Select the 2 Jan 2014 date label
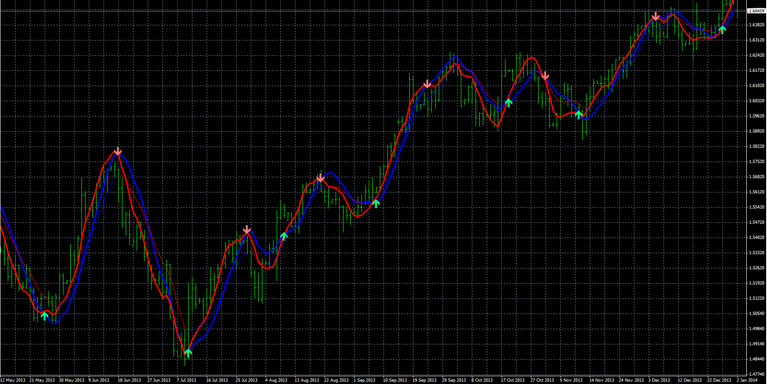The width and height of the screenshot is (767, 384). point(747,380)
